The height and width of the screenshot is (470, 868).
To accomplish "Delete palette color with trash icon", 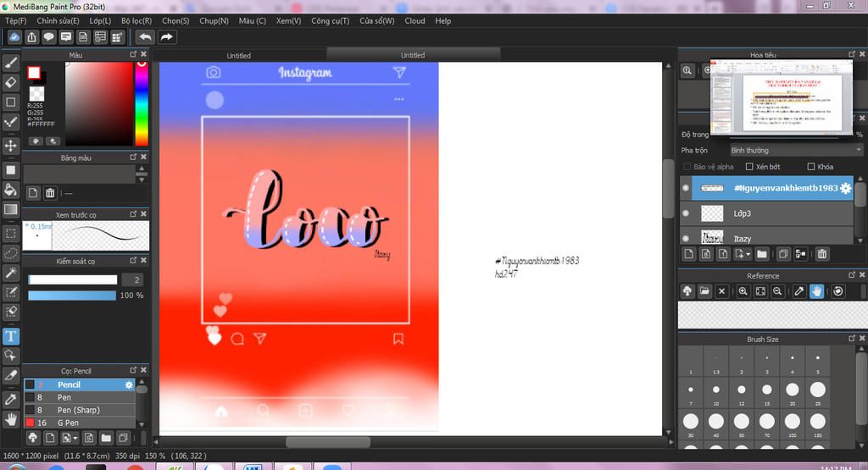I will (x=50, y=192).
